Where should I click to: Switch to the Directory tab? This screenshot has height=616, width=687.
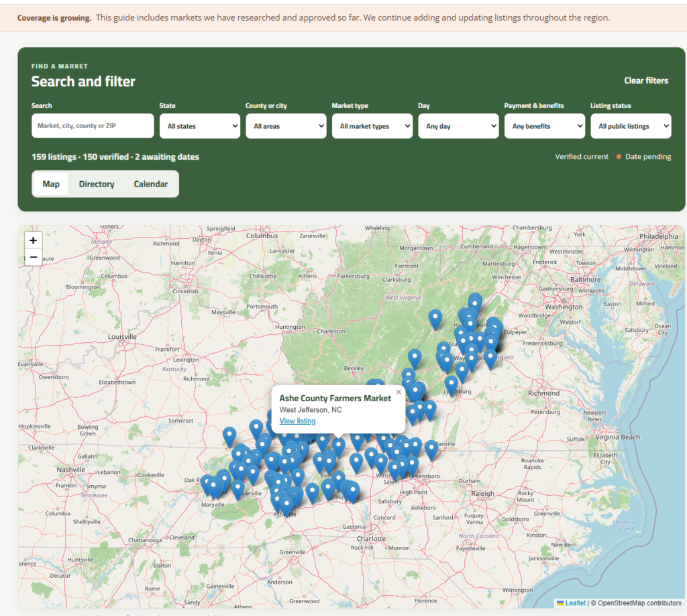(97, 184)
